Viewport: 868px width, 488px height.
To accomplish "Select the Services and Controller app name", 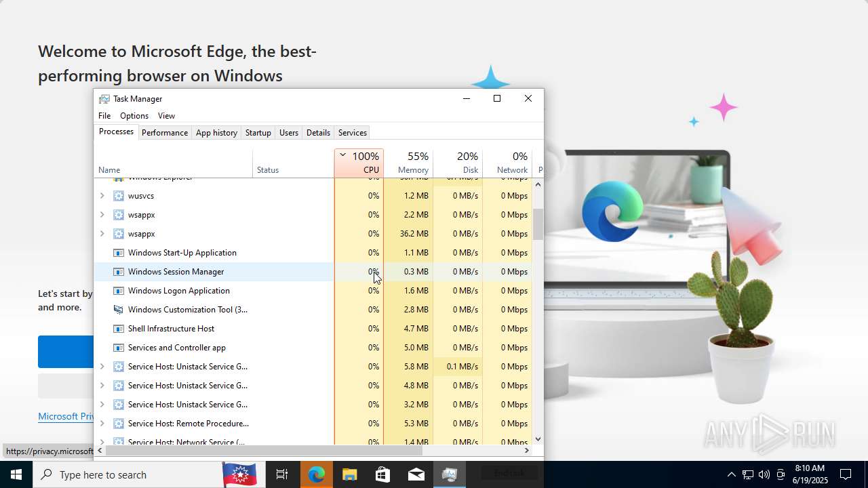I will 177,348.
